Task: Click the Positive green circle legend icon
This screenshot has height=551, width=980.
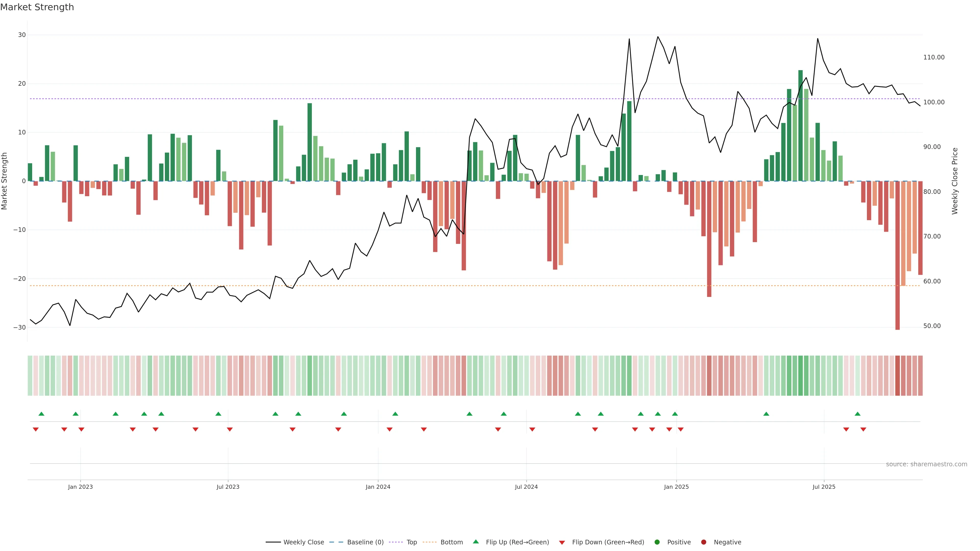Action: pyautogui.click(x=657, y=542)
